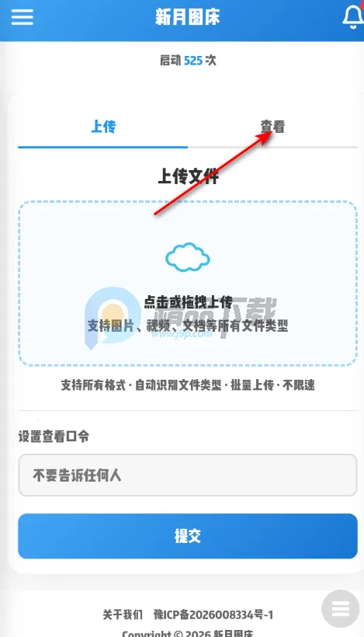Open notifications via the bell icon
This screenshot has height=637, width=364.
coord(352,17)
